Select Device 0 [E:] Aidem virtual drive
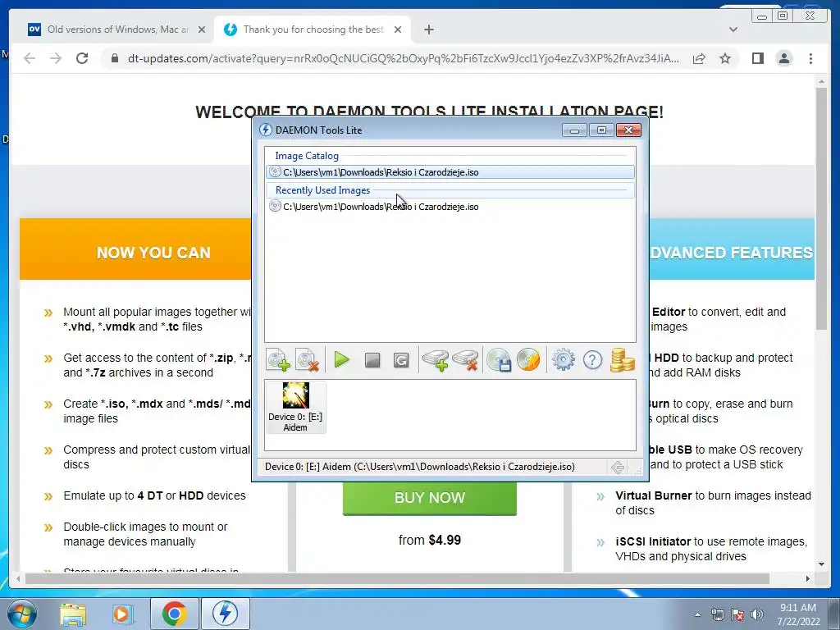The width and height of the screenshot is (840, 630). (295, 407)
